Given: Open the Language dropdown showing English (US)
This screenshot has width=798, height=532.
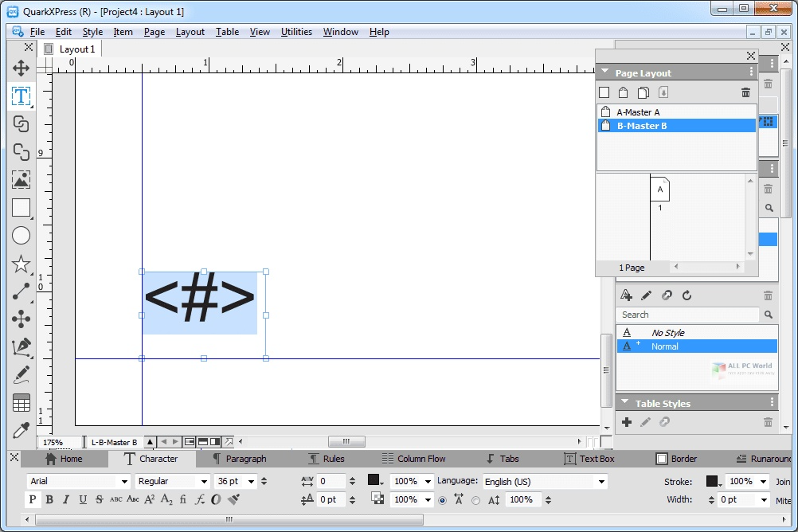Looking at the screenshot, I should coord(545,481).
